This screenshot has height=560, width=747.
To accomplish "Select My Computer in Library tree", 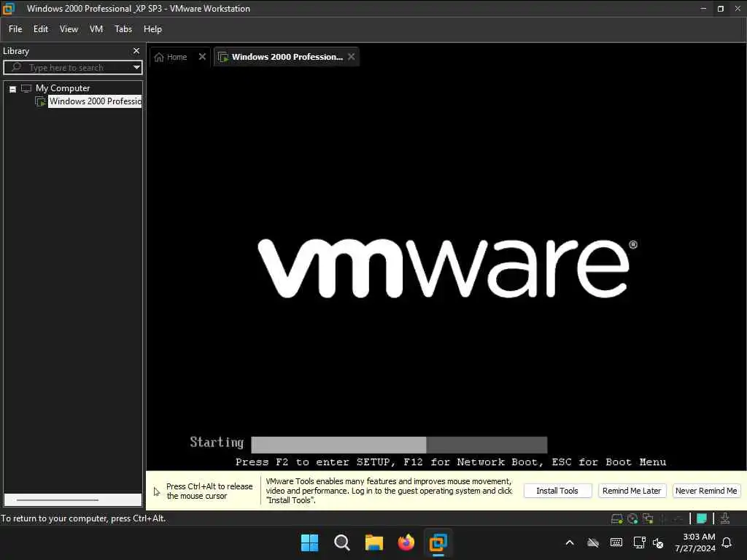I will tap(63, 88).
